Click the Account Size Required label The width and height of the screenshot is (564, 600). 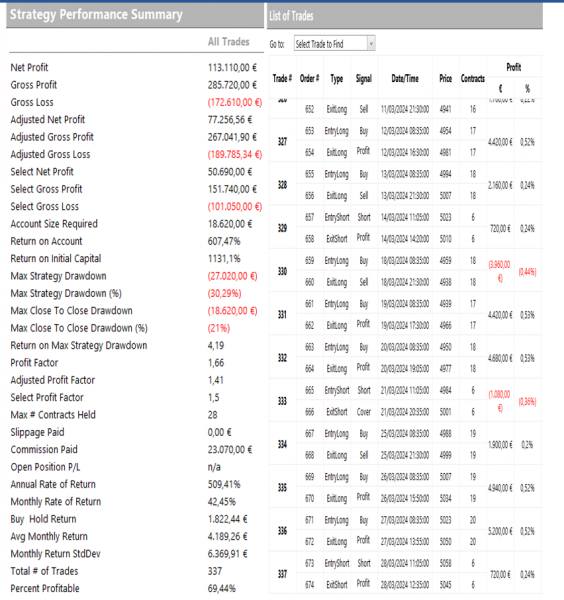54,224
